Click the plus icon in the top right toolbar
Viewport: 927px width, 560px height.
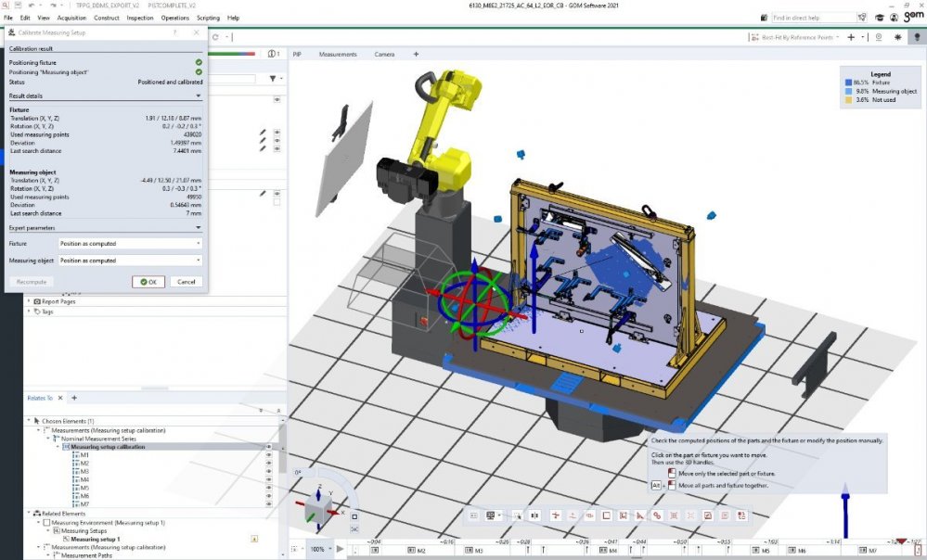coord(851,37)
